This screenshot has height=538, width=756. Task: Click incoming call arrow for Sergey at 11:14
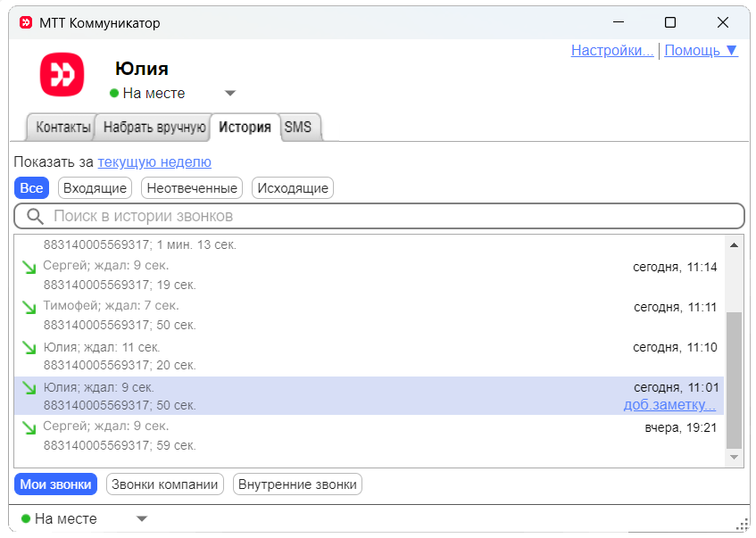[29, 267]
